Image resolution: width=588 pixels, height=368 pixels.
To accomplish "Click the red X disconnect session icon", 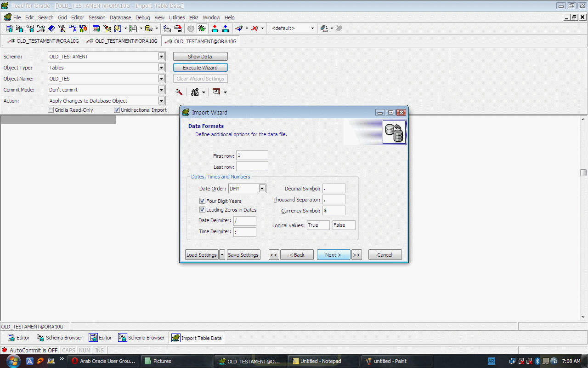I will [254, 29].
